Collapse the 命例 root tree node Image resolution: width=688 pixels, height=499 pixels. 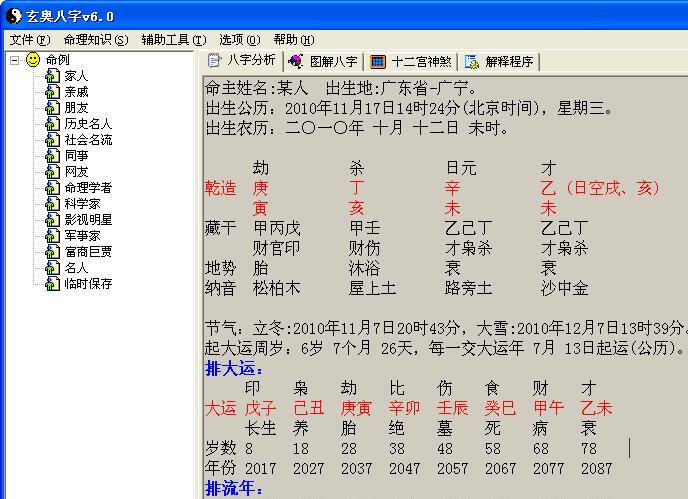coord(14,60)
